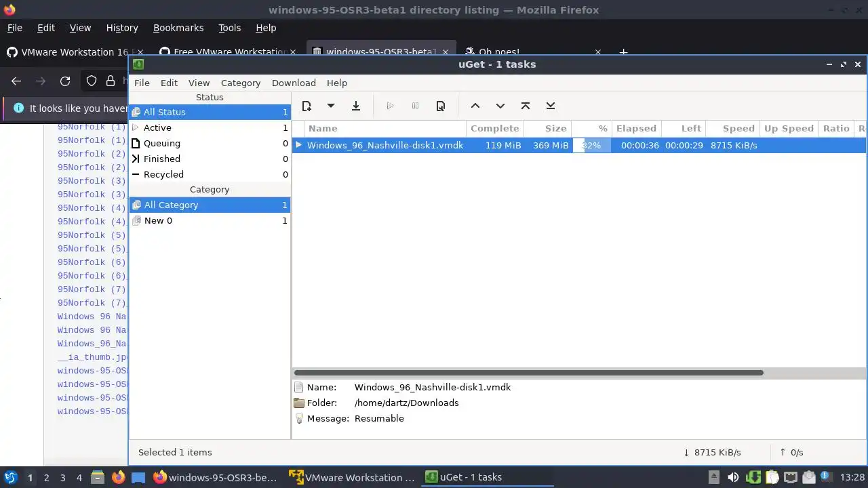Image resolution: width=868 pixels, height=488 pixels.
Task: Switch to Free VMware Workstation Firefox tab
Action: (227, 52)
